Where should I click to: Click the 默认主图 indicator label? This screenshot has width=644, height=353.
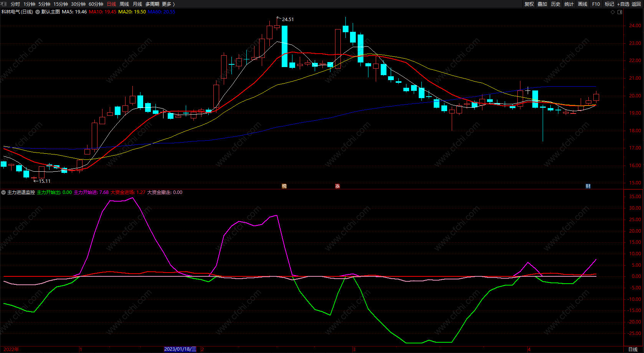51,12
